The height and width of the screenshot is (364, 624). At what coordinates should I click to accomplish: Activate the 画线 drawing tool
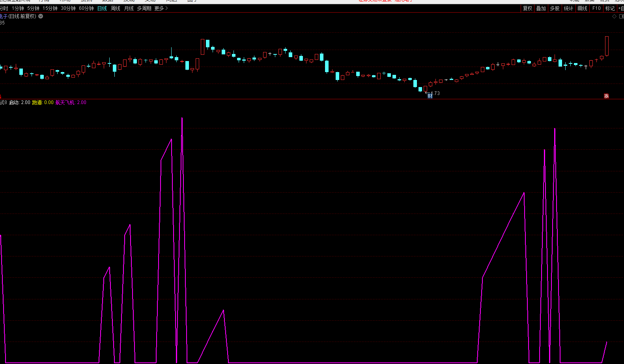(582, 8)
